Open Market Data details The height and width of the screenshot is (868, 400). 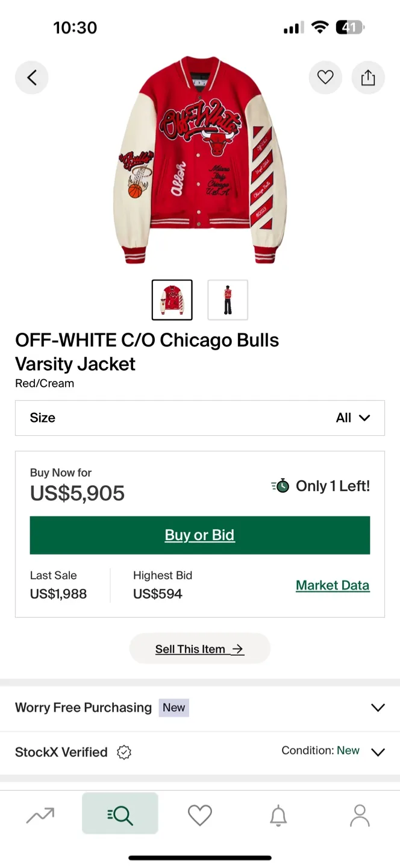pyautogui.click(x=333, y=585)
